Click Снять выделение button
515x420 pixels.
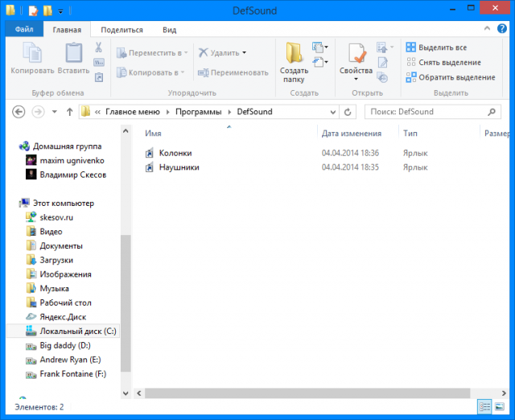coord(443,62)
